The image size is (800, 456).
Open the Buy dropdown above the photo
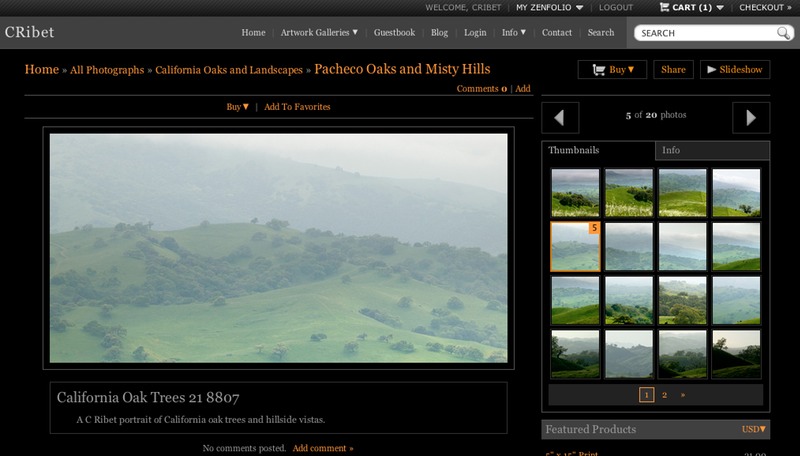(x=238, y=107)
